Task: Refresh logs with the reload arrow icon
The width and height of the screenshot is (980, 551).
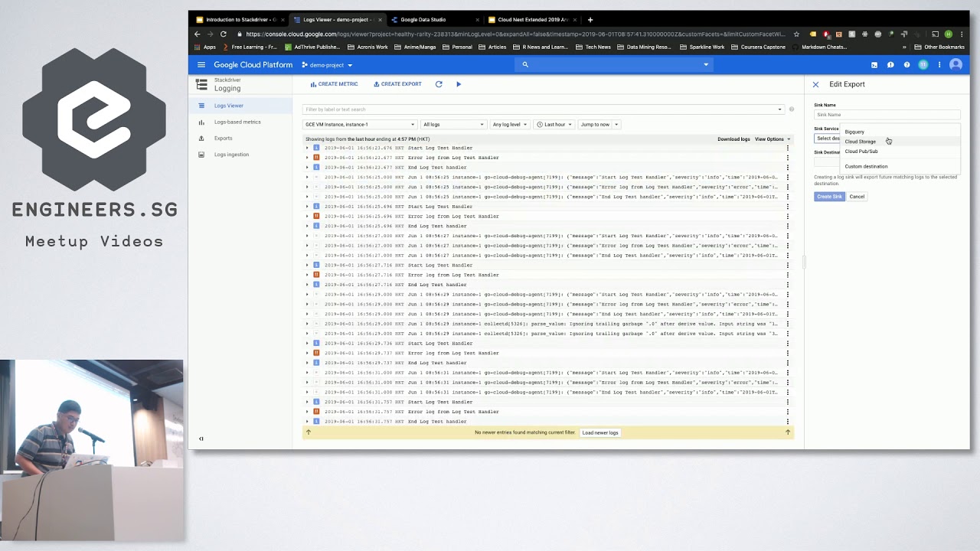Action: (x=439, y=84)
